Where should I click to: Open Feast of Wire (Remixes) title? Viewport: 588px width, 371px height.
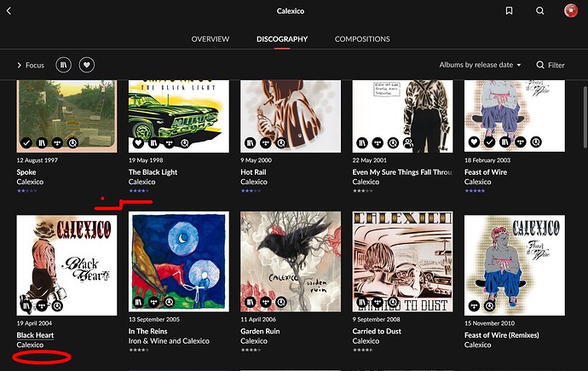click(502, 335)
